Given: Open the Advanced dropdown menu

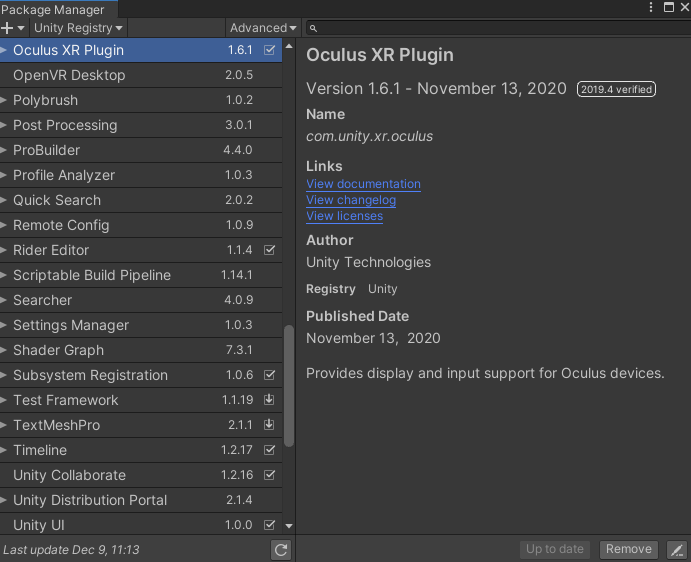Looking at the screenshot, I should [263, 28].
